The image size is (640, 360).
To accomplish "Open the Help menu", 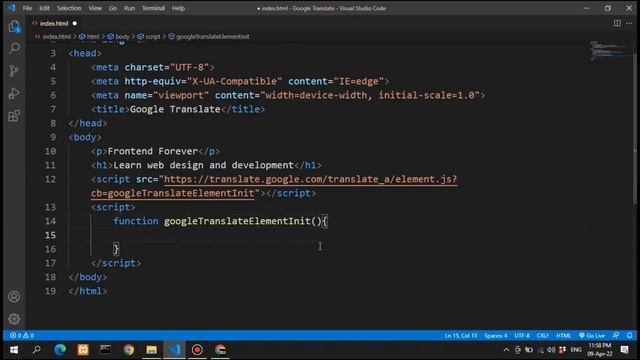I will pos(178,8).
